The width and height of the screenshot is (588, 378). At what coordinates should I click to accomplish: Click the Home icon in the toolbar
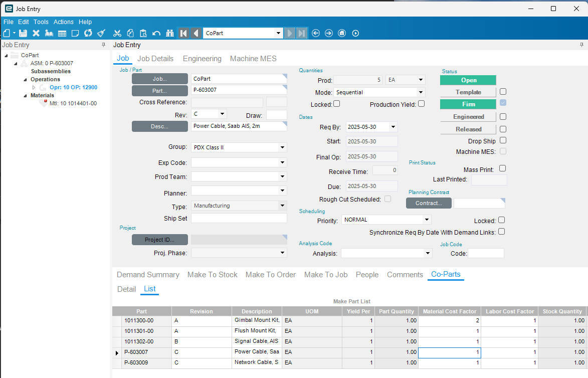coord(342,34)
